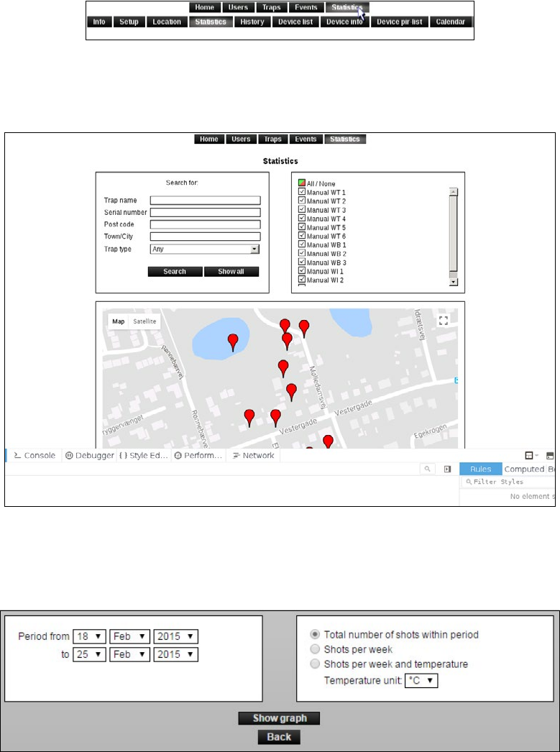Uncheck Manual WT 4 in the list

(x=302, y=219)
